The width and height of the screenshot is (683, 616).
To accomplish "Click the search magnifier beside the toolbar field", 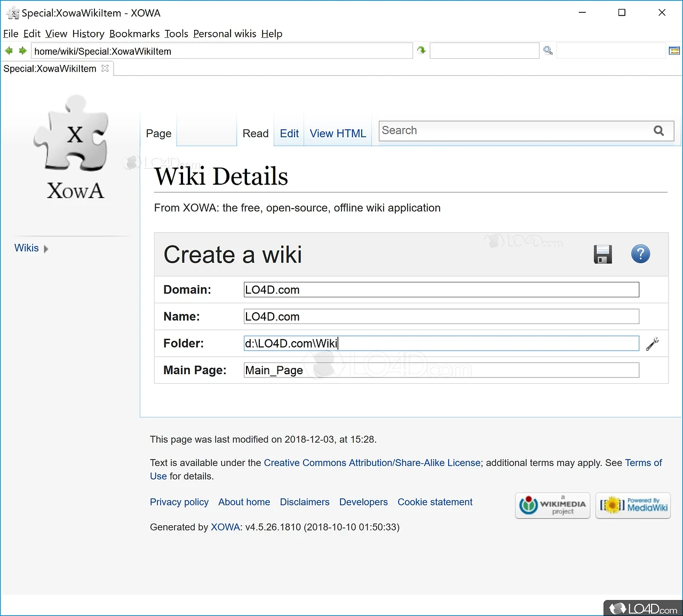I will (547, 50).
